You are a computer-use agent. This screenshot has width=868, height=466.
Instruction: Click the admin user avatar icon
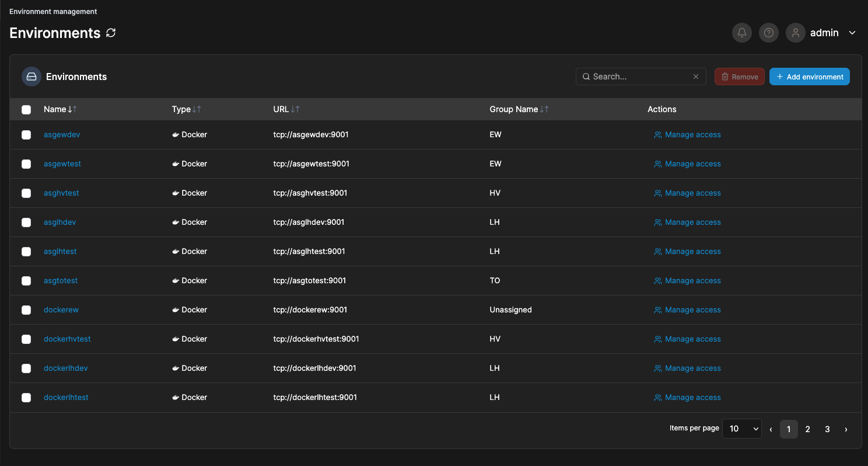point(796,33)
